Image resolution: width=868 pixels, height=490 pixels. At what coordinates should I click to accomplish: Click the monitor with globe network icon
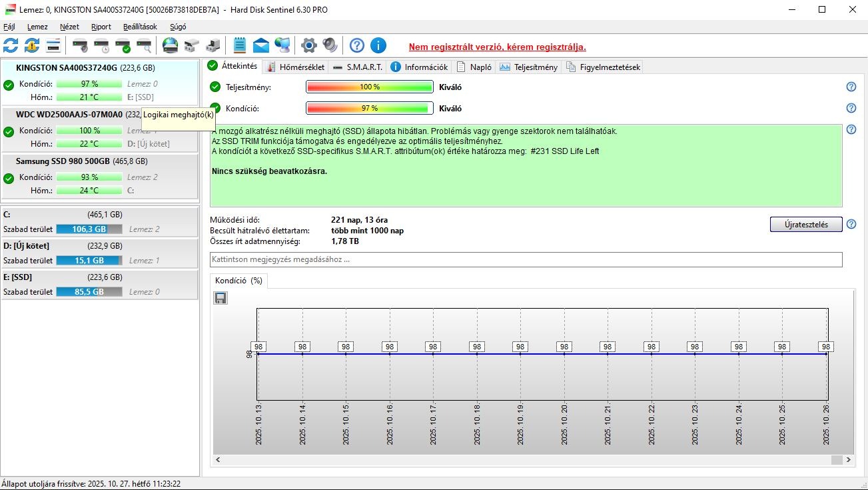pyautogui.click(x=282, y=45)
